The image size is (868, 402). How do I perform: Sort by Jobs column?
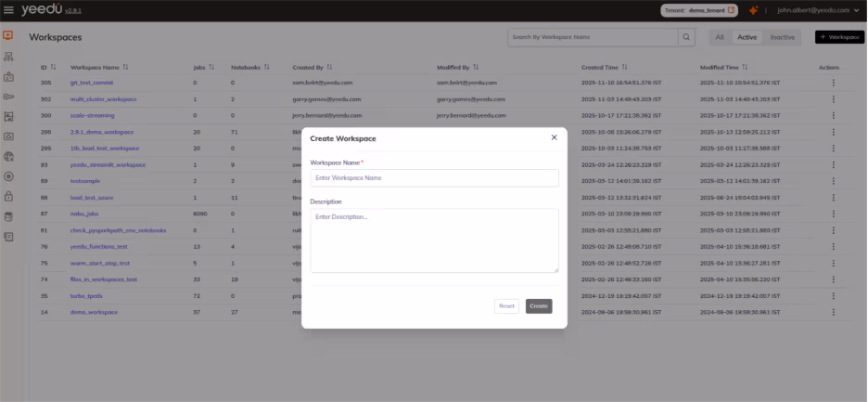pos(211,67)
